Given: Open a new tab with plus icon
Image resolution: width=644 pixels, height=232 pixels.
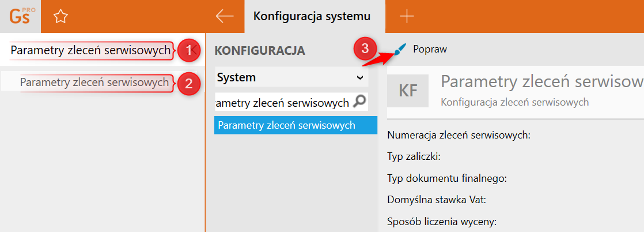Looking at the screenshot, I should [407, 16].
